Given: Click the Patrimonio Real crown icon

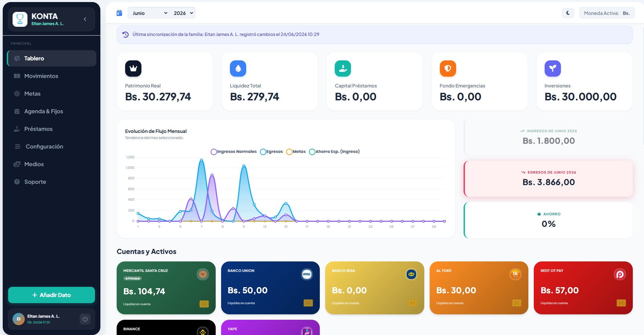Looking at the screenshot, I should pos(133,68).
